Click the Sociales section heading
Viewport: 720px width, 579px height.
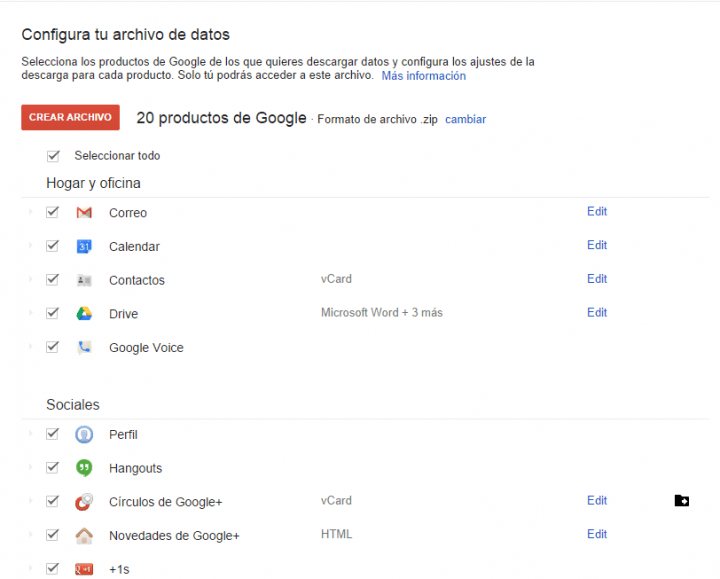(x=73, y=405)
